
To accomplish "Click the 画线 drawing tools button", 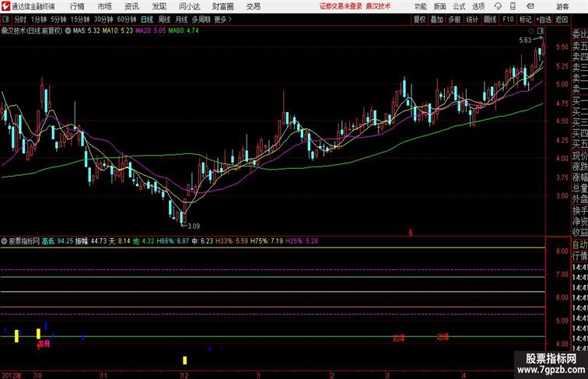I will click(x=490, y=19).
